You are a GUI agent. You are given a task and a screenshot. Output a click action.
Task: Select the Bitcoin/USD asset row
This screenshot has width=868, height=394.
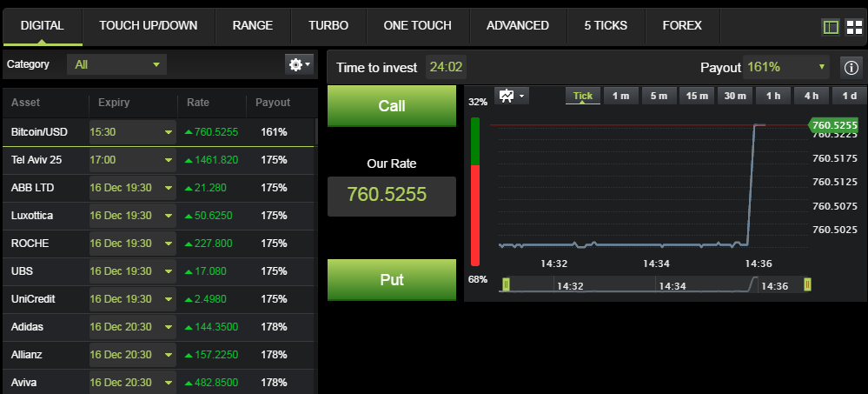click(158, 132)
